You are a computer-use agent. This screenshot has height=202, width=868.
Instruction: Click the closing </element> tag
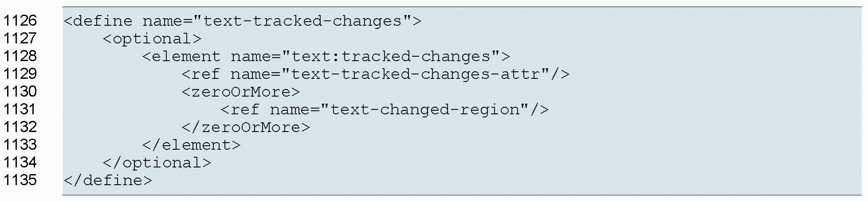coord(191,145)
